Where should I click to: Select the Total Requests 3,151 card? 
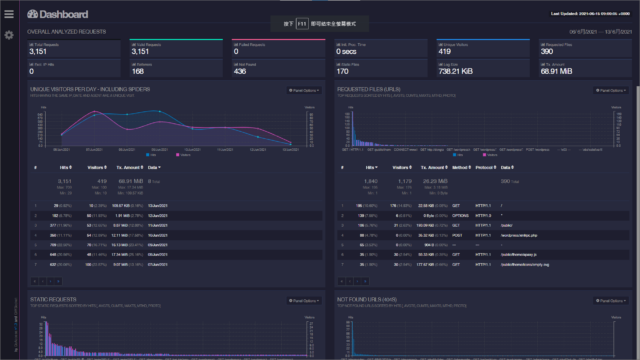pyautogui.click(x=74, y=48)
